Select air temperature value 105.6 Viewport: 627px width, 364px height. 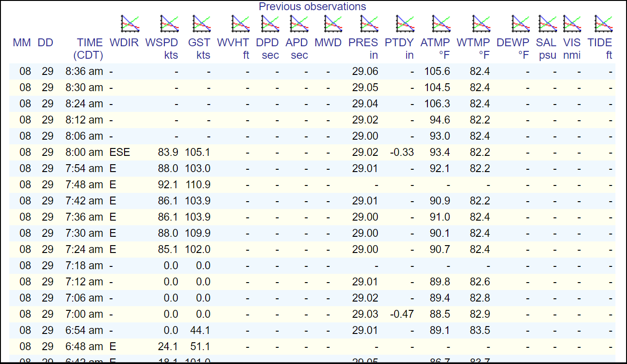pyautogui.click(x=437, y=72)
